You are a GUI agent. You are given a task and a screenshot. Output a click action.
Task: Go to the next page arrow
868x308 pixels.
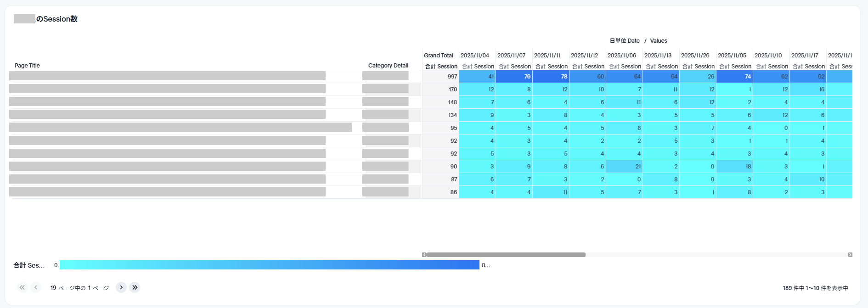(x=121, y=287)
